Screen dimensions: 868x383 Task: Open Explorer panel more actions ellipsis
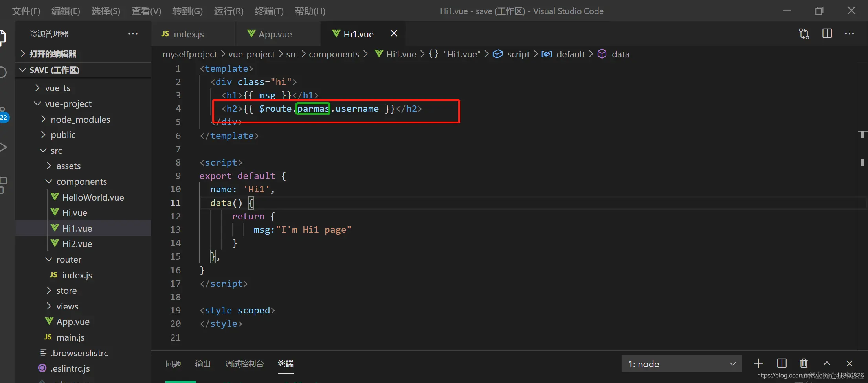point(133,34)
